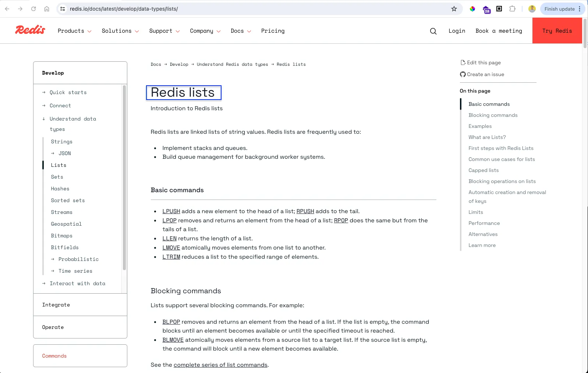Click the Try Redis button
This screenshot has height=373, width=588.
pos(557,31)
